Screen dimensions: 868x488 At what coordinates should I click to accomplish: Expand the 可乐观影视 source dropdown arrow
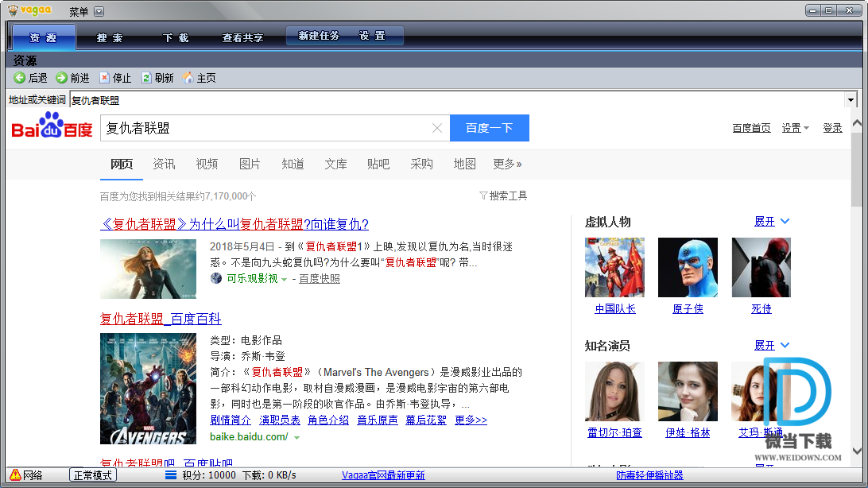coord(284,280)
